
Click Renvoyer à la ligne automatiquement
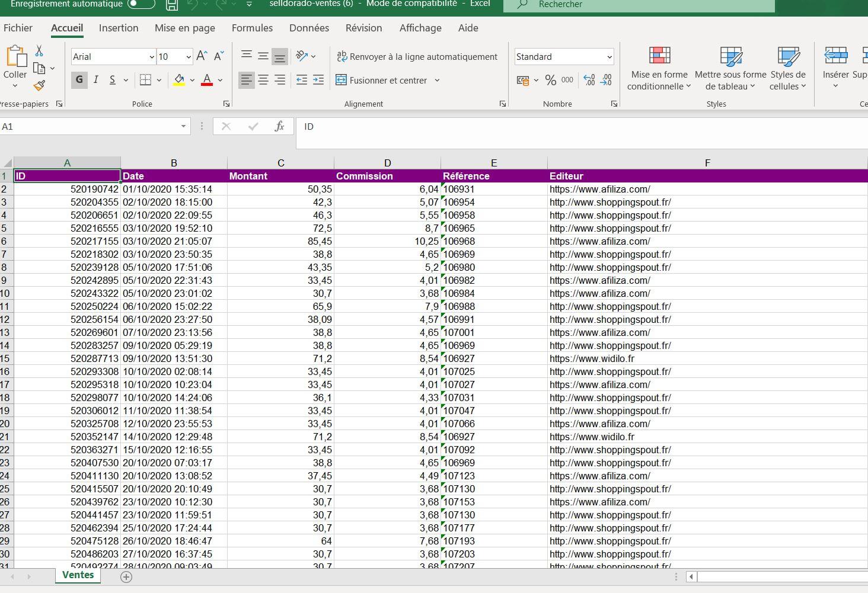[x=417, y=57]
